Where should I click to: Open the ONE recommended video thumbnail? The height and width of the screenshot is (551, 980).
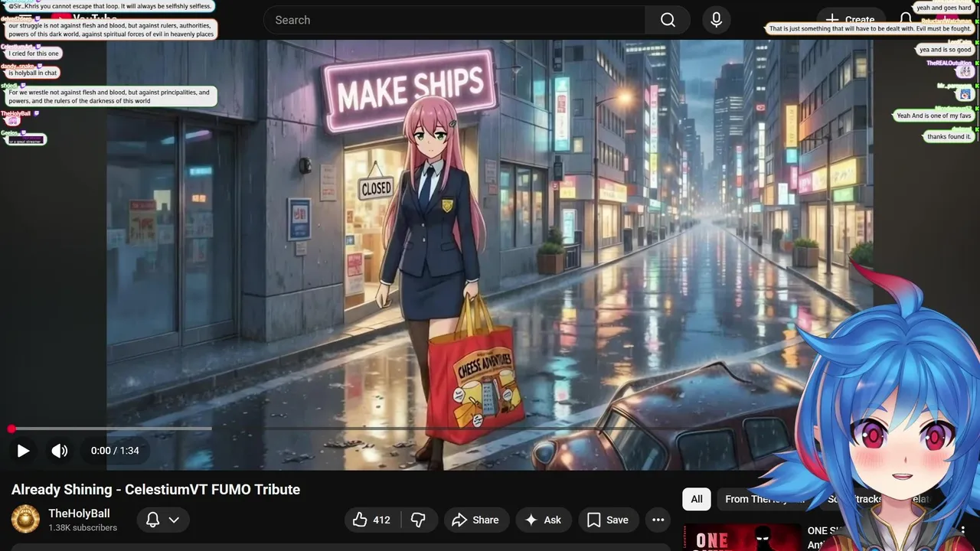tap(741, 537)
